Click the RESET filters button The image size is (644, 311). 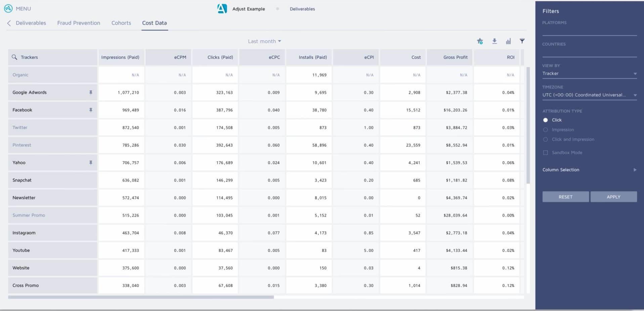[x=565, y=197]
